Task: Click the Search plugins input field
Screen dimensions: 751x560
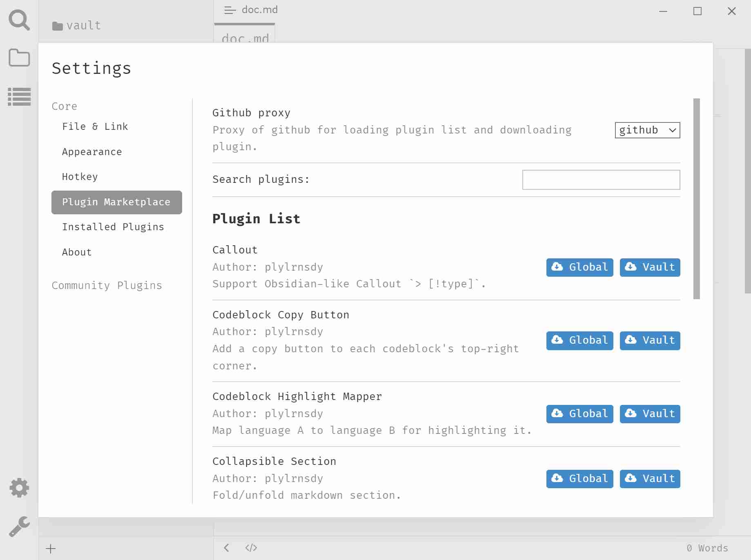Action: (601, 180)
